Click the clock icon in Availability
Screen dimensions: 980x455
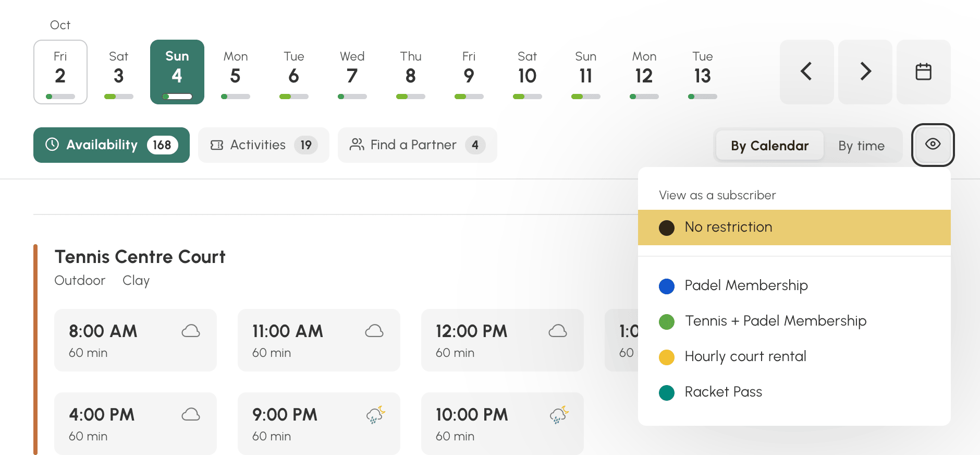[52, 145]
